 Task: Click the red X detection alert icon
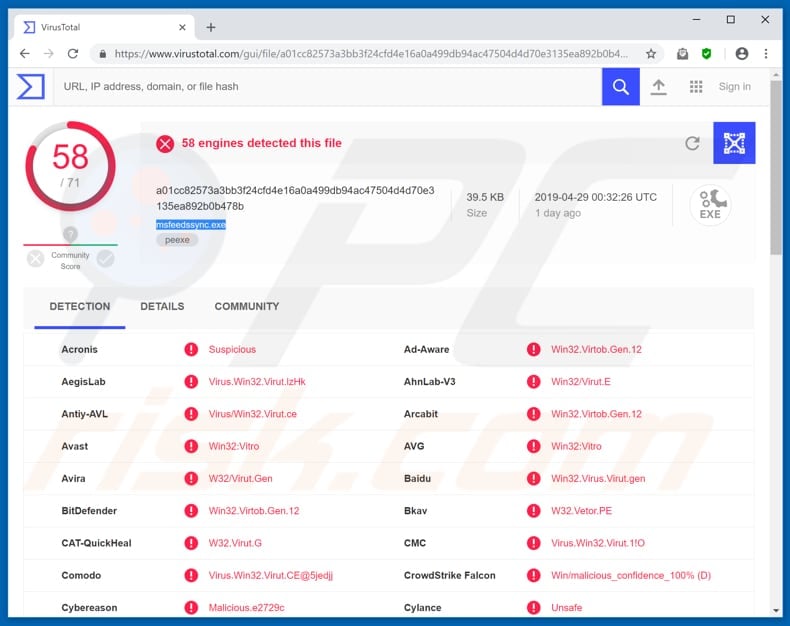(165, 144)
